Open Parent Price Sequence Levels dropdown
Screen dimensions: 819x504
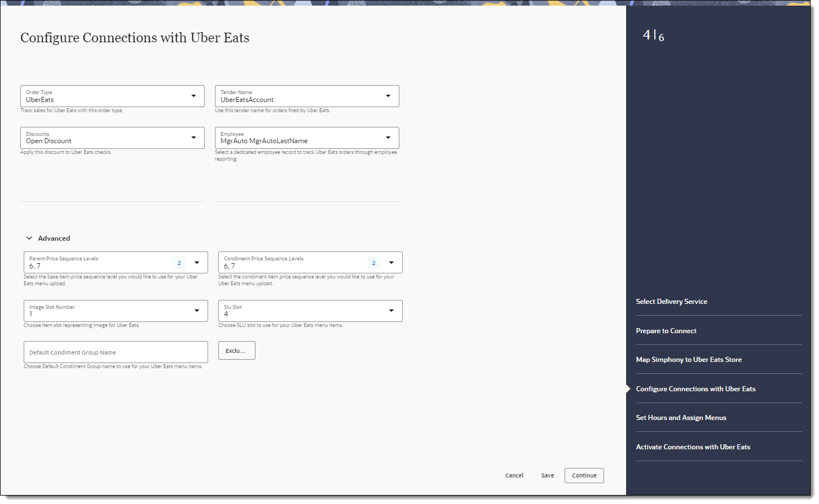click(x=116, y=263)
